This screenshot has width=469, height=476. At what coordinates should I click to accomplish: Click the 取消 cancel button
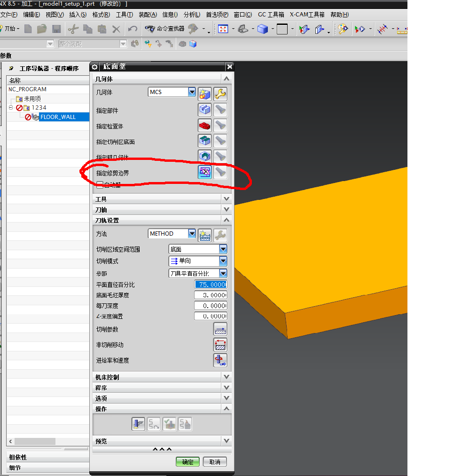215,462
